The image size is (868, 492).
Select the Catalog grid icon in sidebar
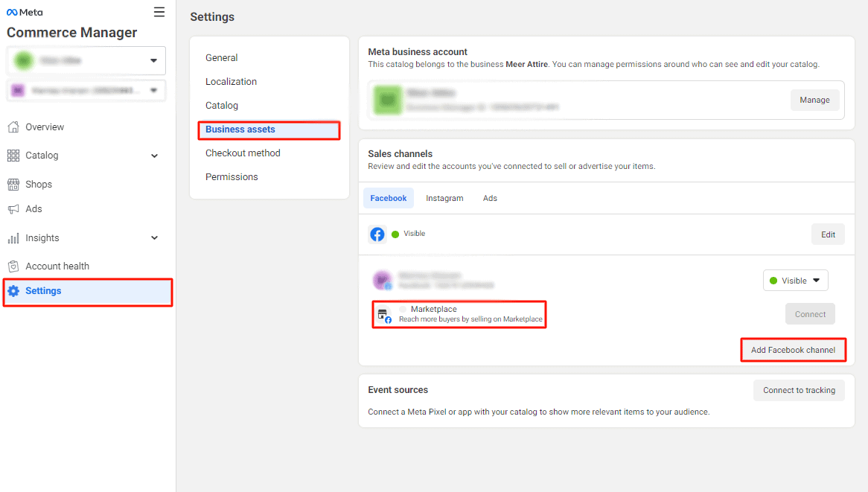(x=15, y=155)
